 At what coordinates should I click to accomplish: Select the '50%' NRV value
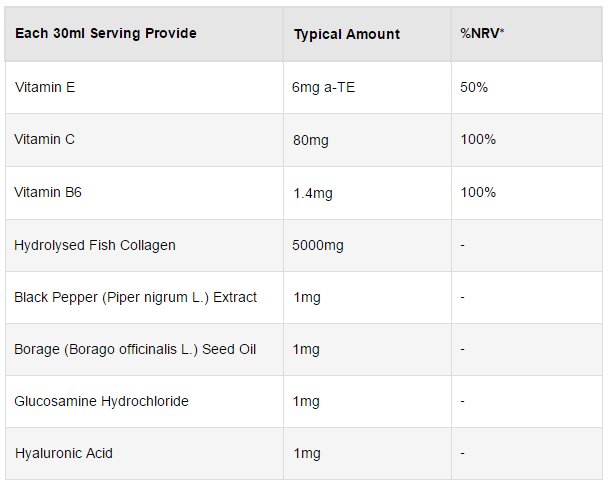(474, 87)
